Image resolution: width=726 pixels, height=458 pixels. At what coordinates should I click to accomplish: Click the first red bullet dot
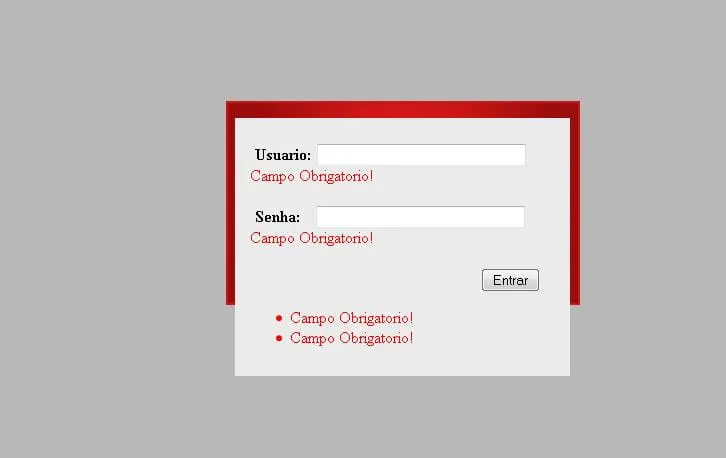[x=279, y=318]
